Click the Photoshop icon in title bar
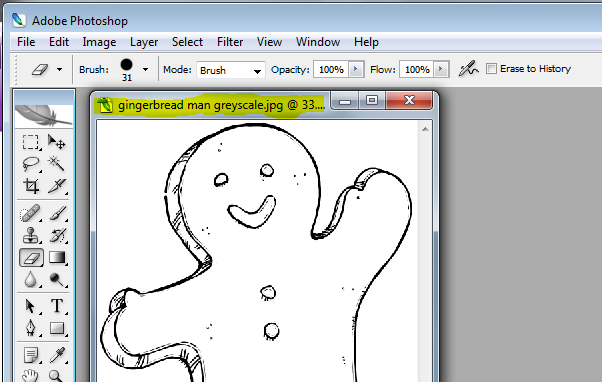 [x=18, y=20]
